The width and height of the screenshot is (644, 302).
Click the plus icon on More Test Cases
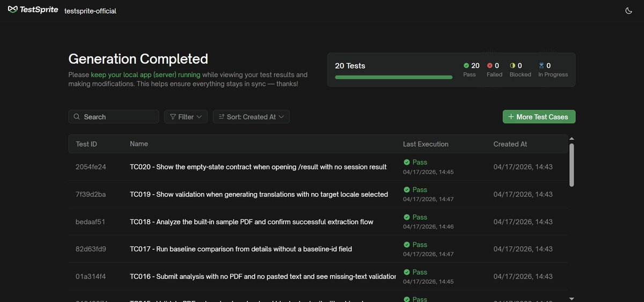(x=510, y=116)
